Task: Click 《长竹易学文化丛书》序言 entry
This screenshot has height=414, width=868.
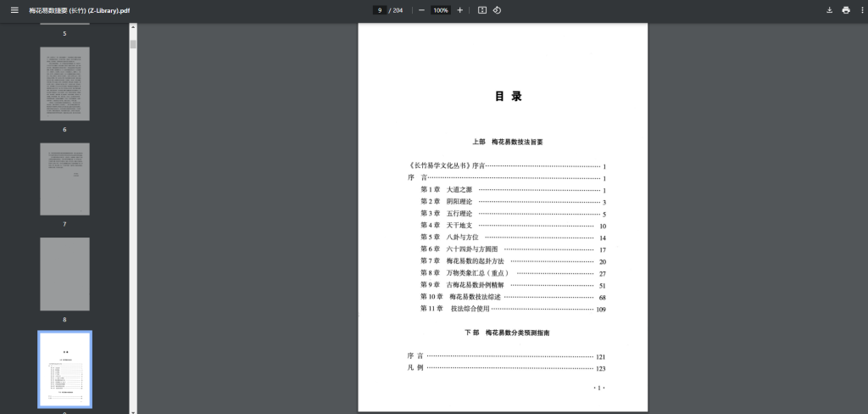Action: click(507, 165)
